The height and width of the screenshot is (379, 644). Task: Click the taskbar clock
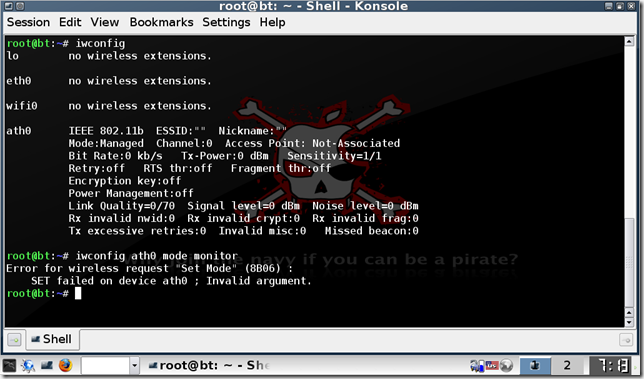[610, 365]
